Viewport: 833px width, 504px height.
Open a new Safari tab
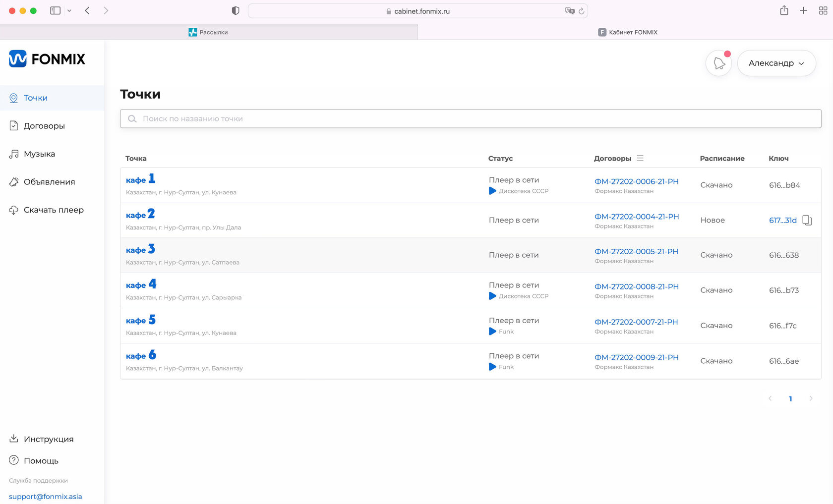coord(803,10)
